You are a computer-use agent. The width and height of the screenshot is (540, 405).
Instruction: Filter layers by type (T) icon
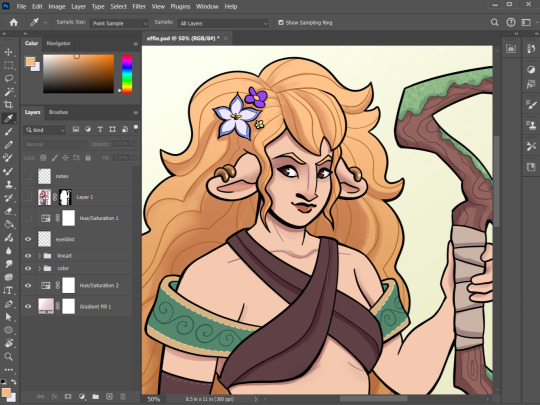point(100,129)
